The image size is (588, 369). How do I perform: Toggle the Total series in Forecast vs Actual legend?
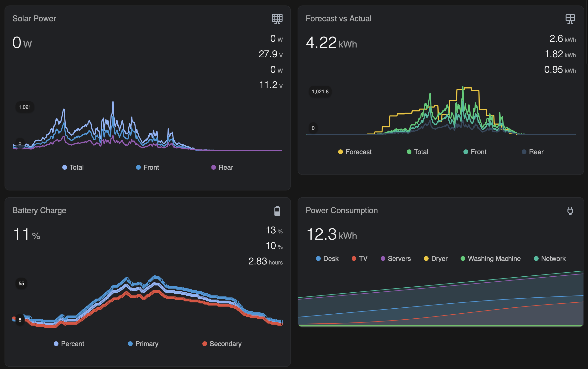(417, 152)
